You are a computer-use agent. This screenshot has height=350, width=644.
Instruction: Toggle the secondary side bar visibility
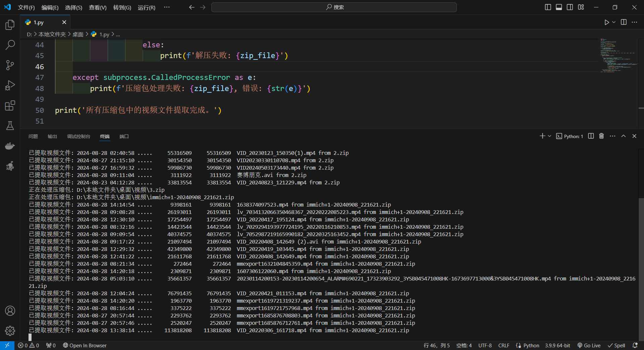pos(570,7)
